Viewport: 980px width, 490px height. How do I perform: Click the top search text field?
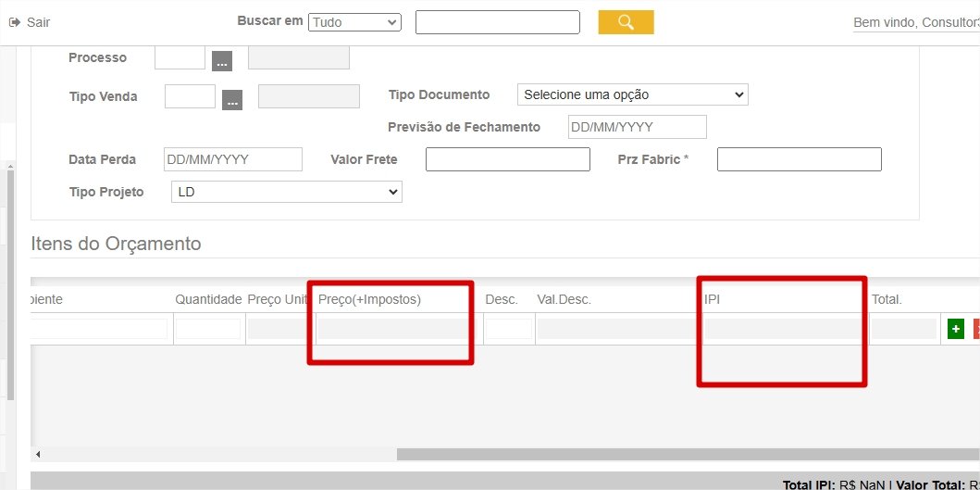498,22
